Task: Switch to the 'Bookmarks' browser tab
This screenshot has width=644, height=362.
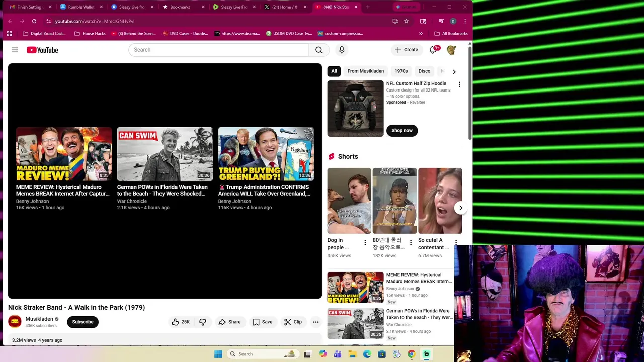Action: click(x=182, y=7)
